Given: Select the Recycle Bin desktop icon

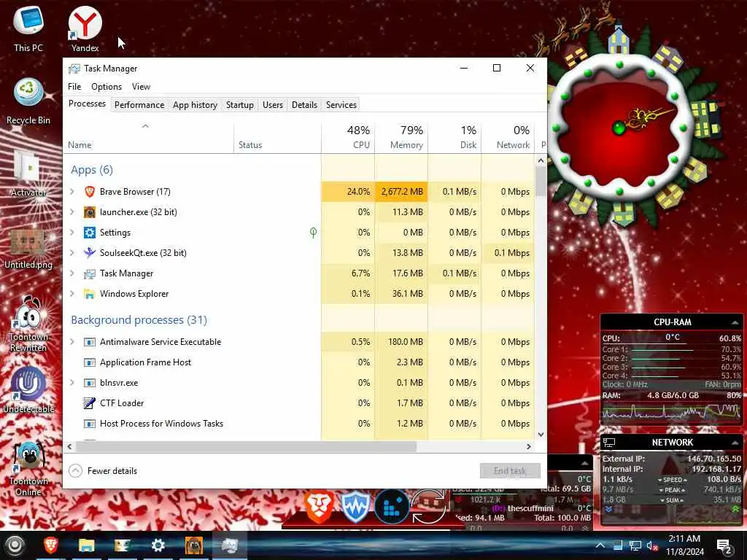Looking at the screenshot, I should pos(28,101).
